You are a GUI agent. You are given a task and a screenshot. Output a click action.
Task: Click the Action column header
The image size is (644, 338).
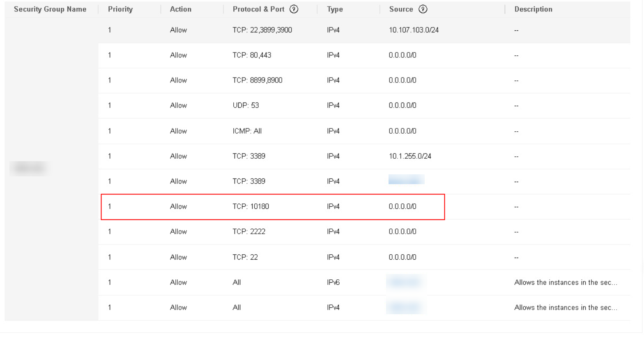point(180,9)
